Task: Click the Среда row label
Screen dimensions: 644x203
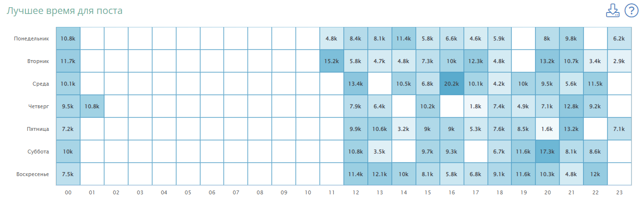Action: [x=40, y=84]
